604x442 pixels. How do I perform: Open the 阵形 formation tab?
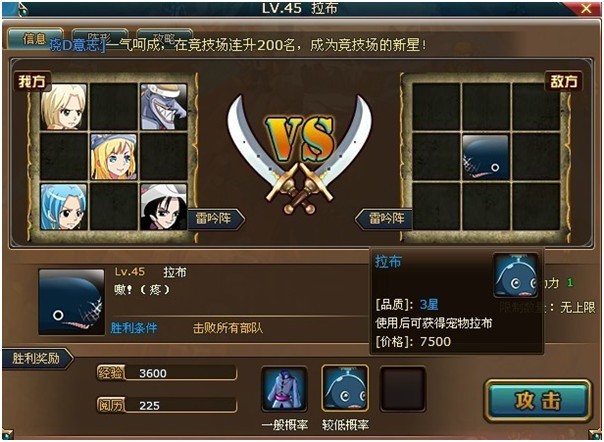[100, 38]
